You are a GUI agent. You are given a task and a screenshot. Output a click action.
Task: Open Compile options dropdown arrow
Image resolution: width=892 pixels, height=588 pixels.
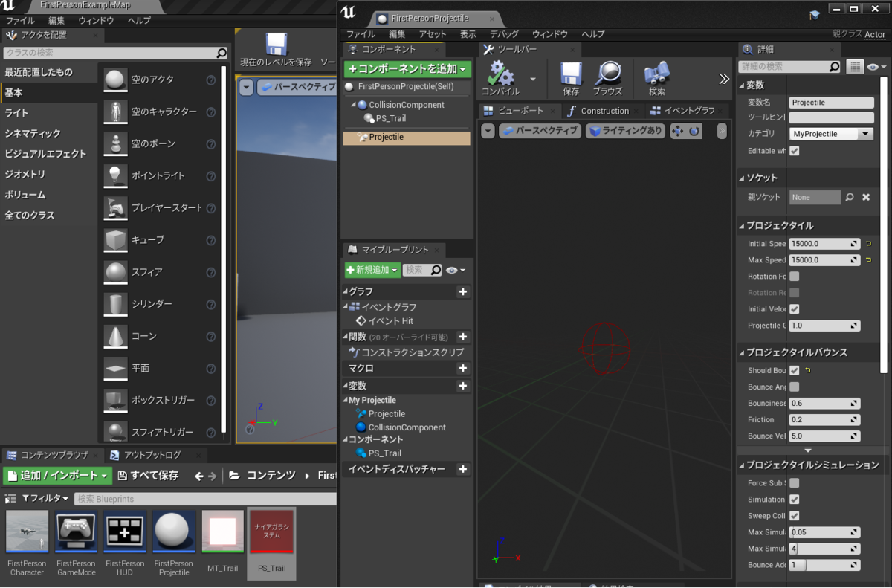(532, 78)
